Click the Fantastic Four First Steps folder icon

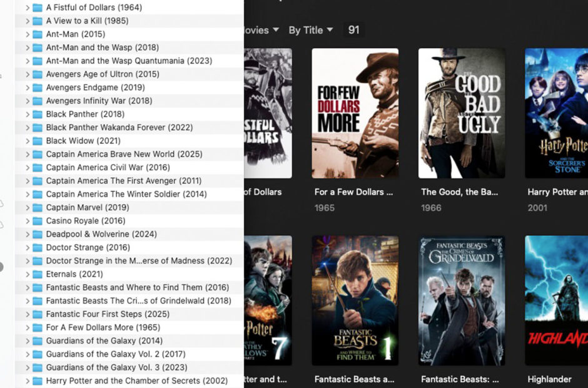38,314
